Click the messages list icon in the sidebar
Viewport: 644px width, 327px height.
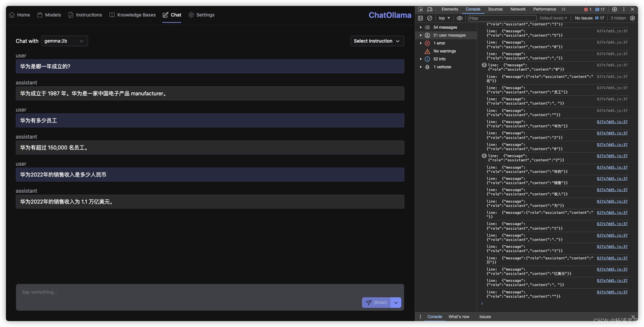point(427,27)
